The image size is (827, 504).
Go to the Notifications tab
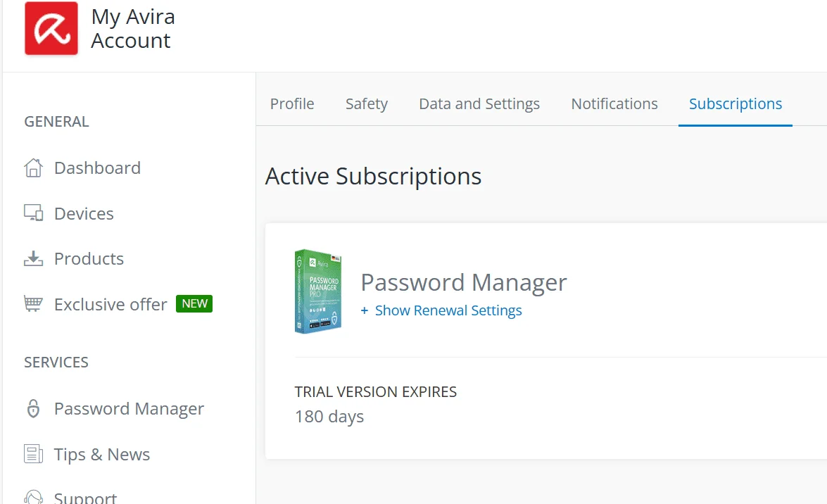614,103
